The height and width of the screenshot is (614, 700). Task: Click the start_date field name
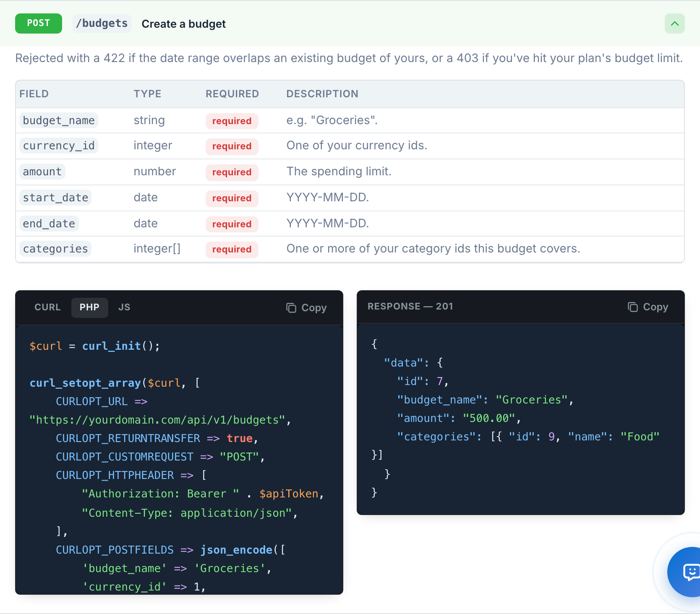55,198
